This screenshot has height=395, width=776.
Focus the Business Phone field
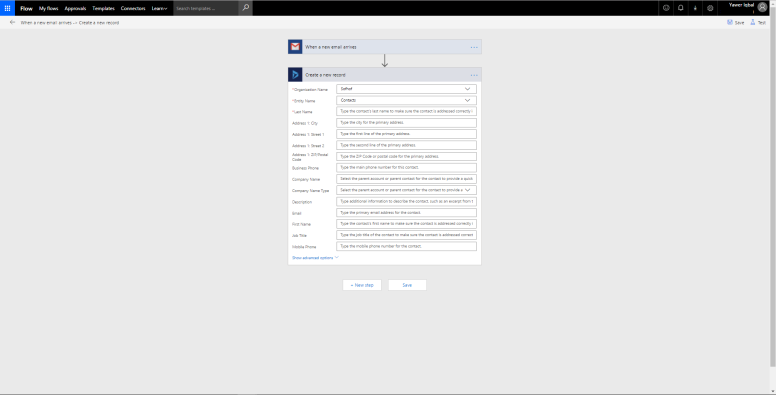click(406, 167)
